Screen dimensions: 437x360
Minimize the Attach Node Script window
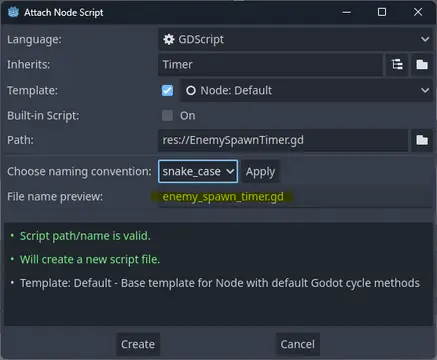tap(347, 12)
